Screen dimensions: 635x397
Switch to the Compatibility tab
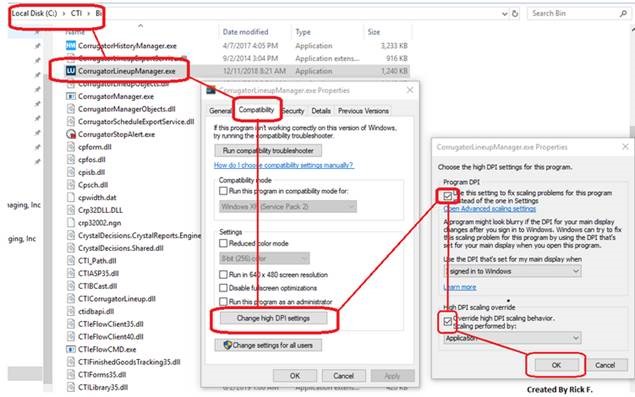pyautogui.click(x=256, y=110)
